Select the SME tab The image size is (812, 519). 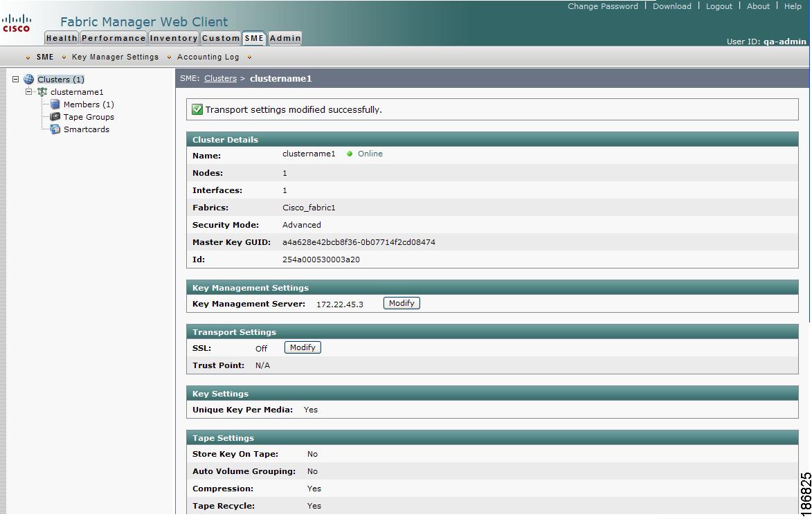pyautogui.click(x=254, y=38)
